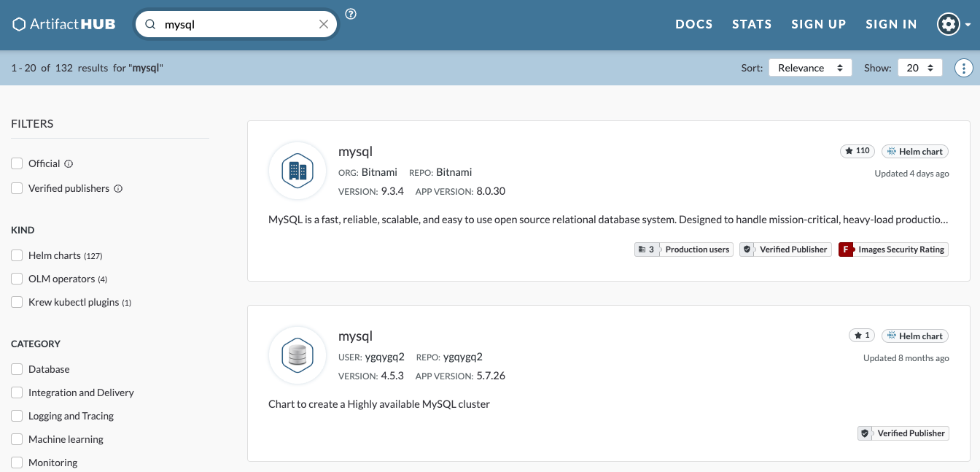
Task: Tick the Logging and Tracing category
Action: click(17, 416)
